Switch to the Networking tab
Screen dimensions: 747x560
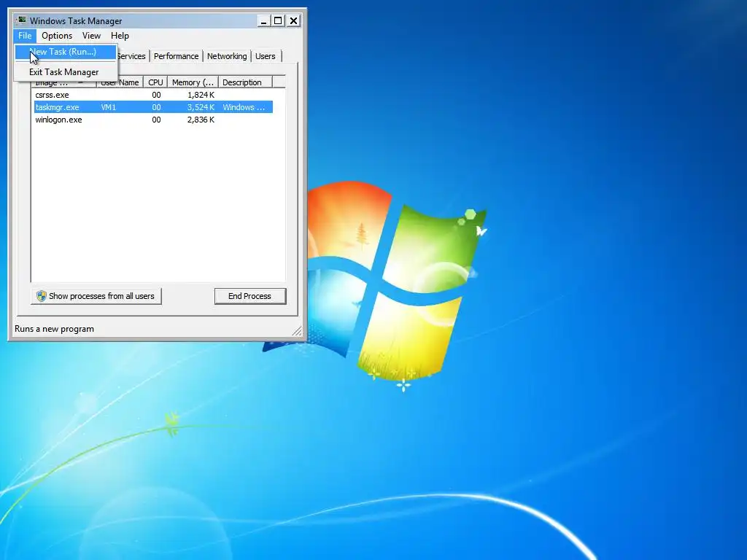click(227, 56)
